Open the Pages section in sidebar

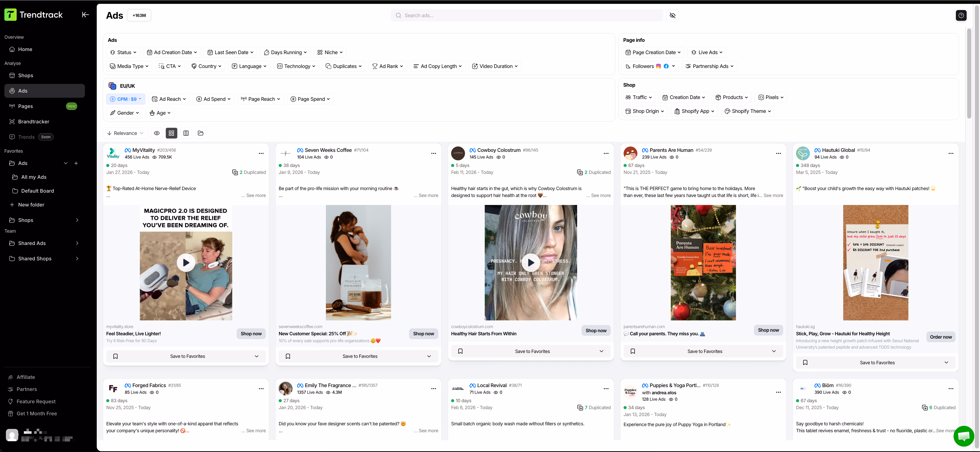[x=26, y=106]
